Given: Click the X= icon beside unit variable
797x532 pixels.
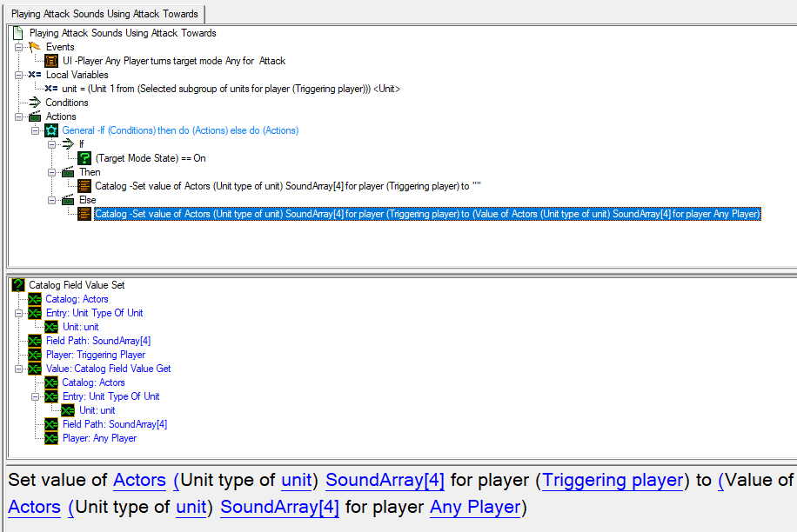Looking at the screenshot, I should click(x=50, y=89).
